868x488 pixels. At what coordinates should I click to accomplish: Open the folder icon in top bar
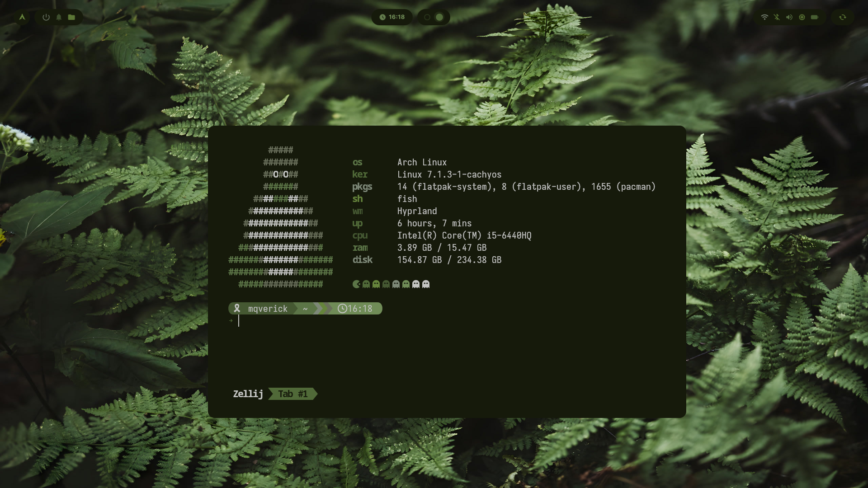71,17
